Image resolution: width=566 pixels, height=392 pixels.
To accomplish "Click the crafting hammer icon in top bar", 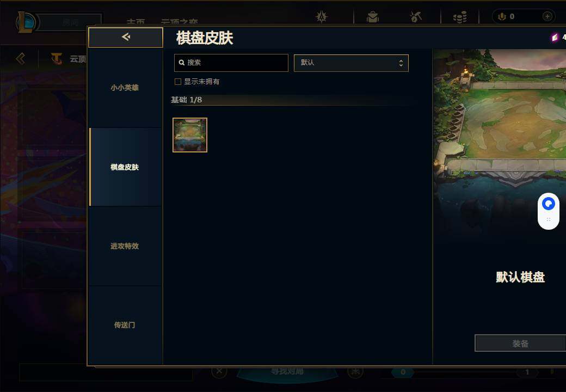I will tap(416, 16).
